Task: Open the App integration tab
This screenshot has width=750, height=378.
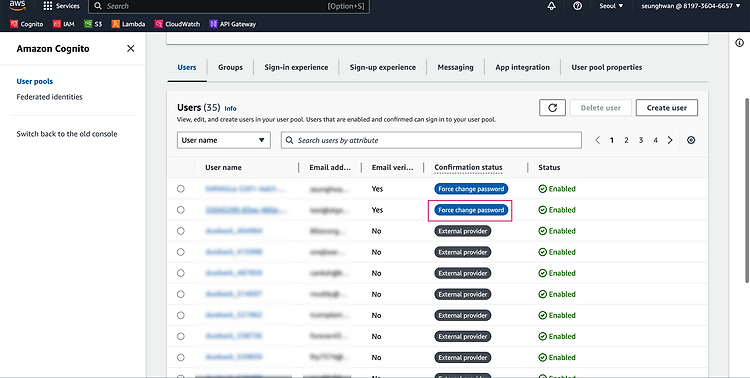Action: (x=522, y=67)
